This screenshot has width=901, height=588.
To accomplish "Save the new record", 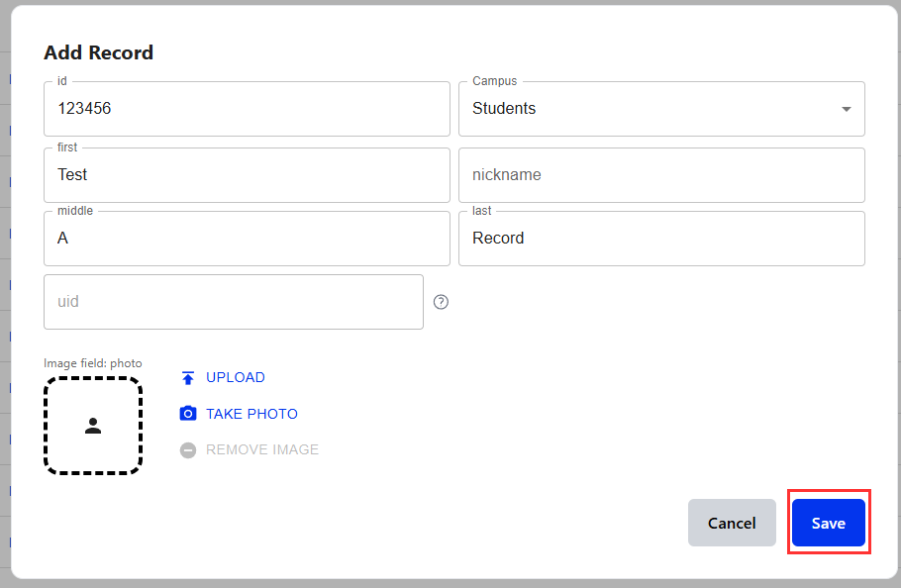I will click(829, 523).
